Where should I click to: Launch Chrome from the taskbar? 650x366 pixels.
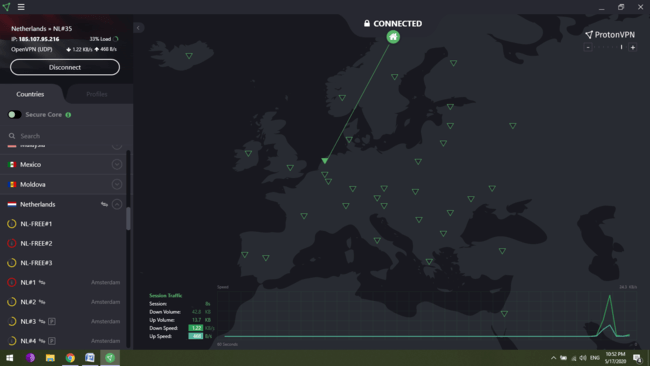(70, 358)
